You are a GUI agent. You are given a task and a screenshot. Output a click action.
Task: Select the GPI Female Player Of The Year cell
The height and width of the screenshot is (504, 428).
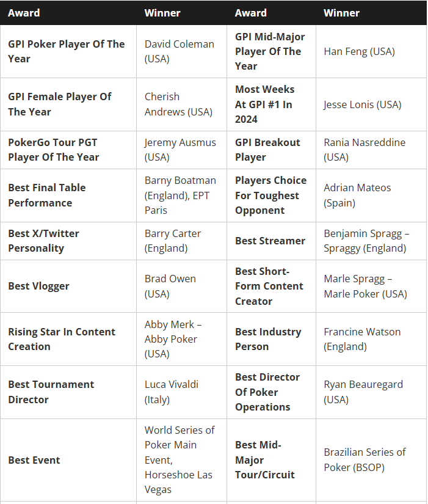click(x=60, y=104)
